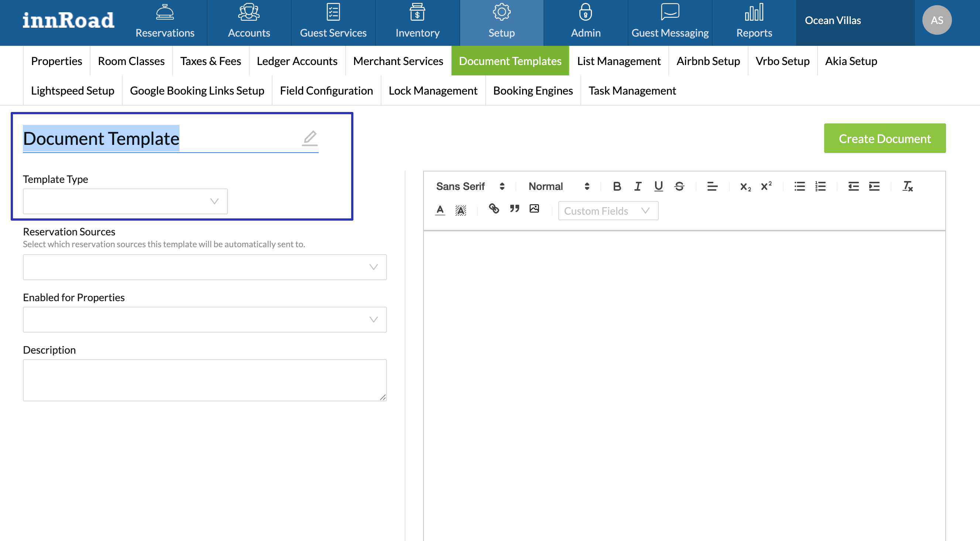Screen dimensions: 980x541
Task: Toggle strikethrough text formatting
Action: [x=679, y=186]
